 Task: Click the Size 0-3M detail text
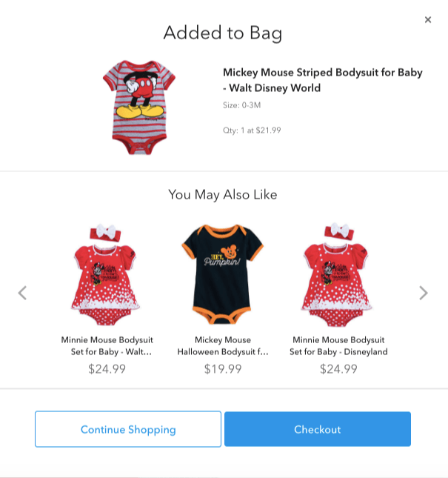click(241, 105)
